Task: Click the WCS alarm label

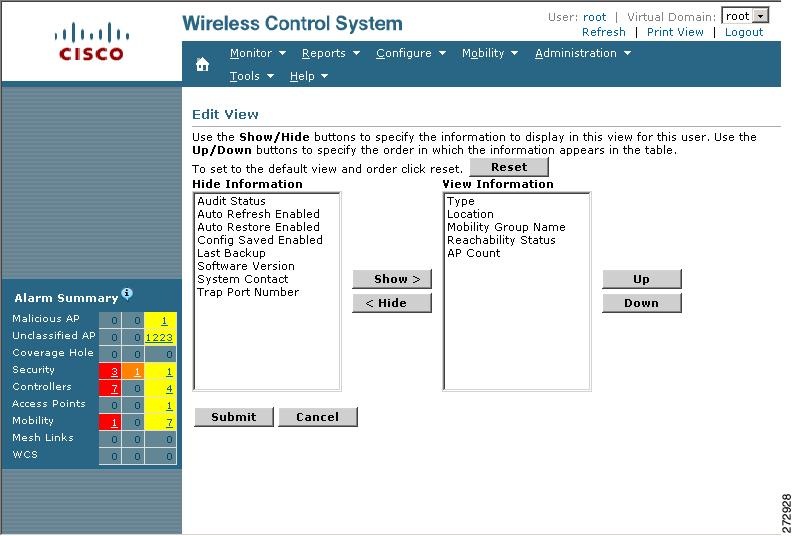Action: tap(25, 454)
